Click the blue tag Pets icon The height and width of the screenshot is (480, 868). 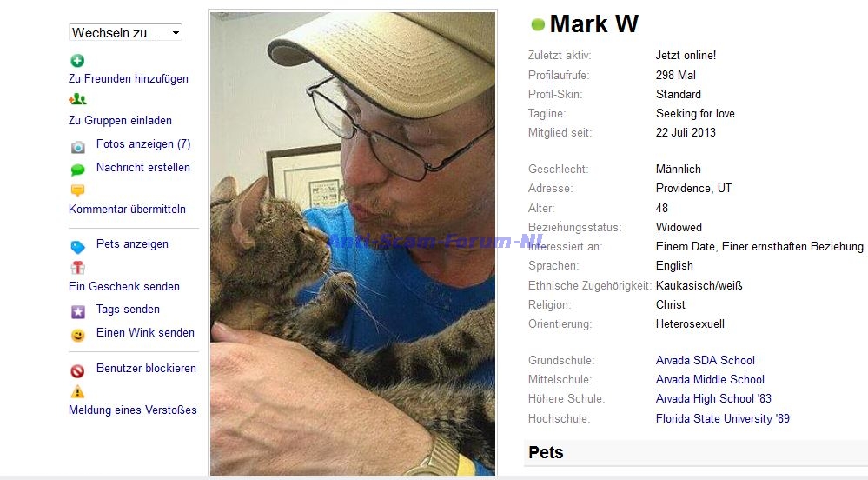point(78,247)
